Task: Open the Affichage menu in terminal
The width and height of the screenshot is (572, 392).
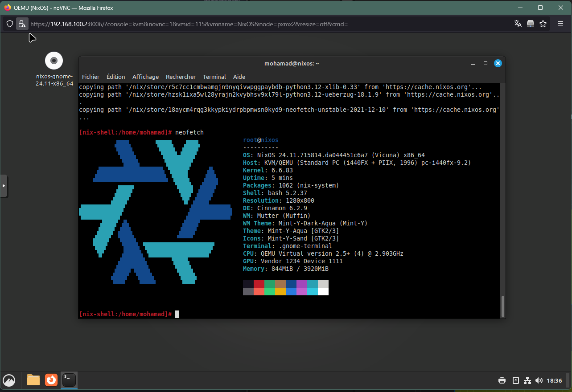Action: pos(145,77)
